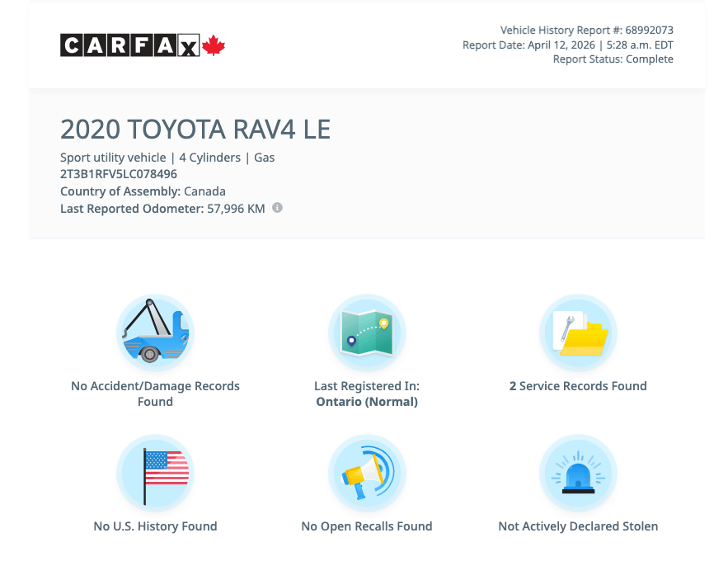Click 'No Open Recalls Found' label
The height and width of the screenshot is (561, 728).
click(367, 526)
